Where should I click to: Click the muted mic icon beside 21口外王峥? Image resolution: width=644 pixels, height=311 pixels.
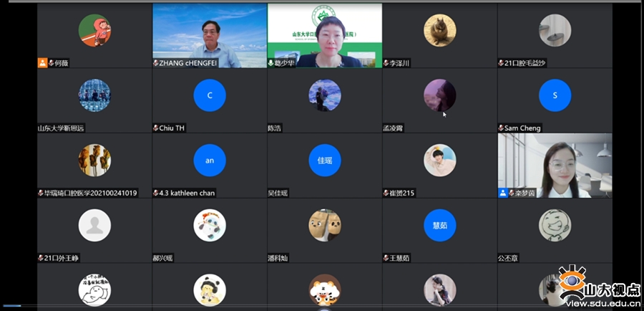click(41, 258)
